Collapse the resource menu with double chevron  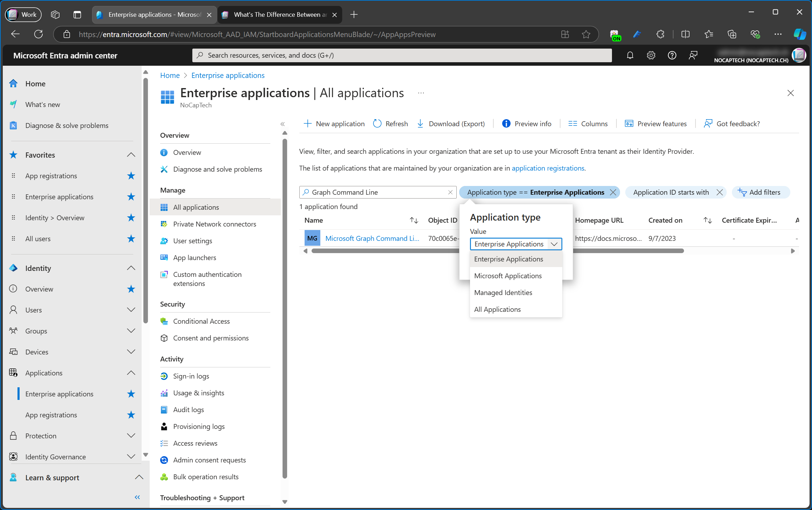pyautogui.click(x=283, y=124)
